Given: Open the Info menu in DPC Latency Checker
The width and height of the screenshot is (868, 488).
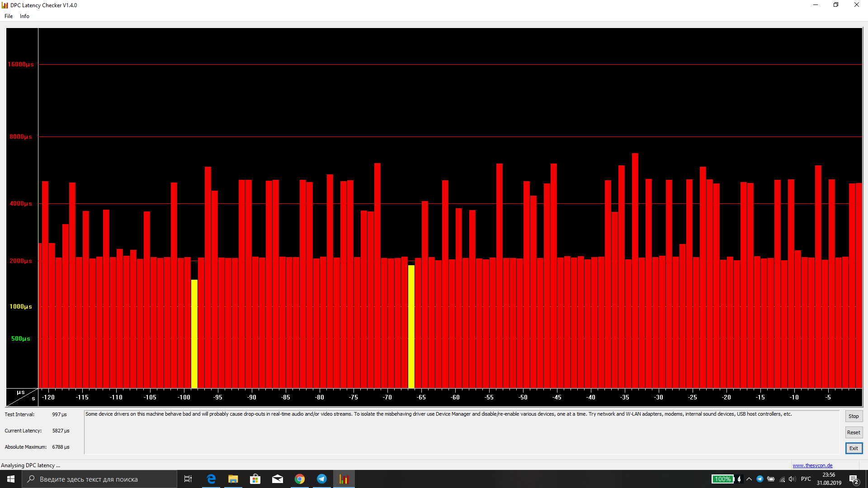Looking at the screenshot, I should tap(24, 16).
